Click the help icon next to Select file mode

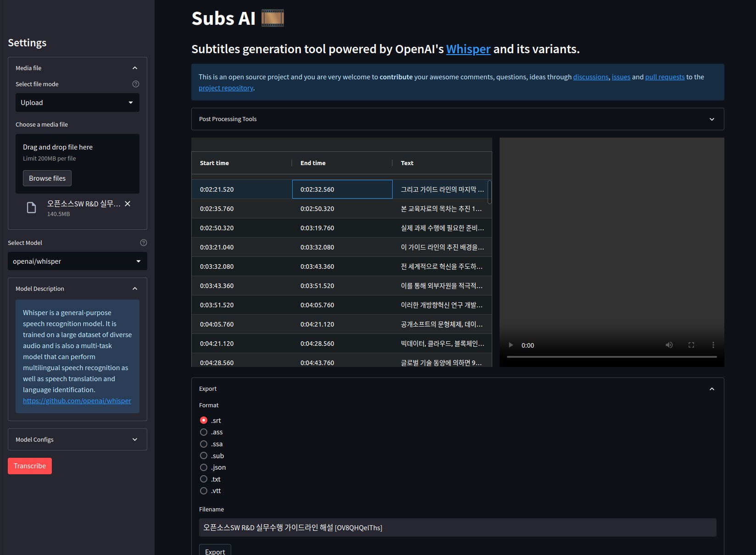pyautogui.click(x=135, y=84)
